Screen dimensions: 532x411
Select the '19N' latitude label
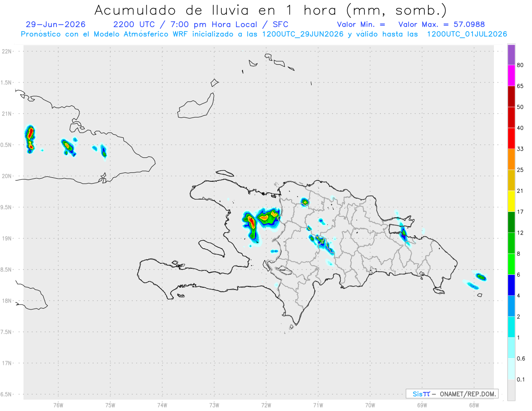pyautogui.click(x=7, y=239)
